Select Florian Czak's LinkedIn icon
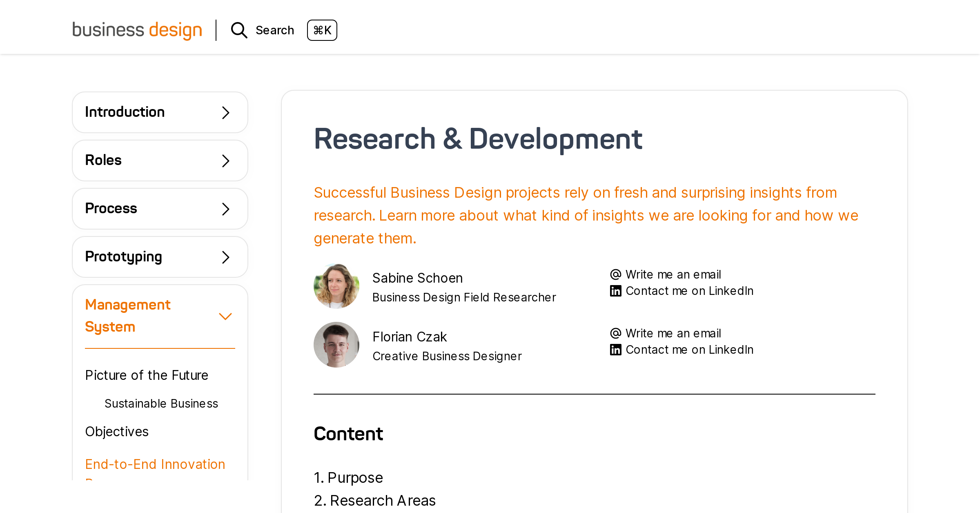The width and height of the screenshot is (980, 513). coord(615,349)
